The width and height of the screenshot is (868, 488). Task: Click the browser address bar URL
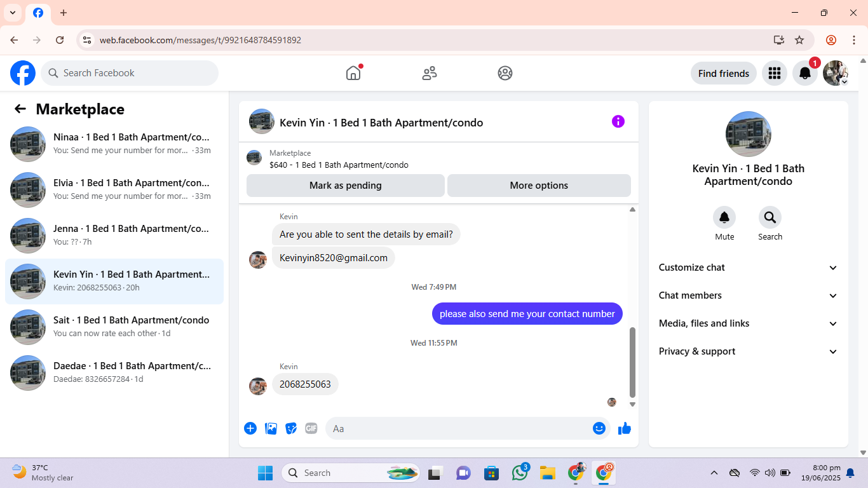tap(200, 40)
